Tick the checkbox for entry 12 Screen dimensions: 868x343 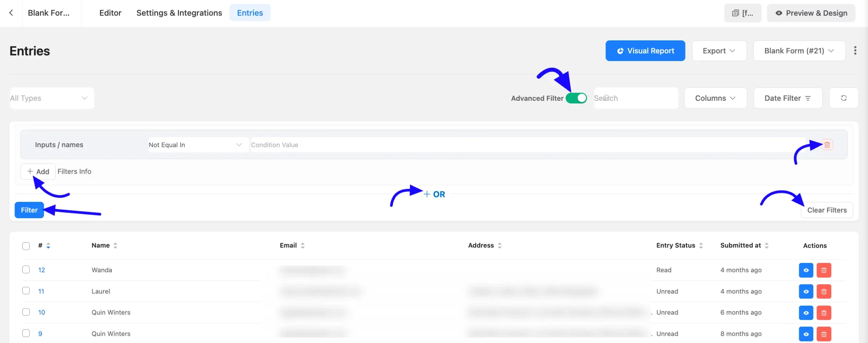(26, 270)
